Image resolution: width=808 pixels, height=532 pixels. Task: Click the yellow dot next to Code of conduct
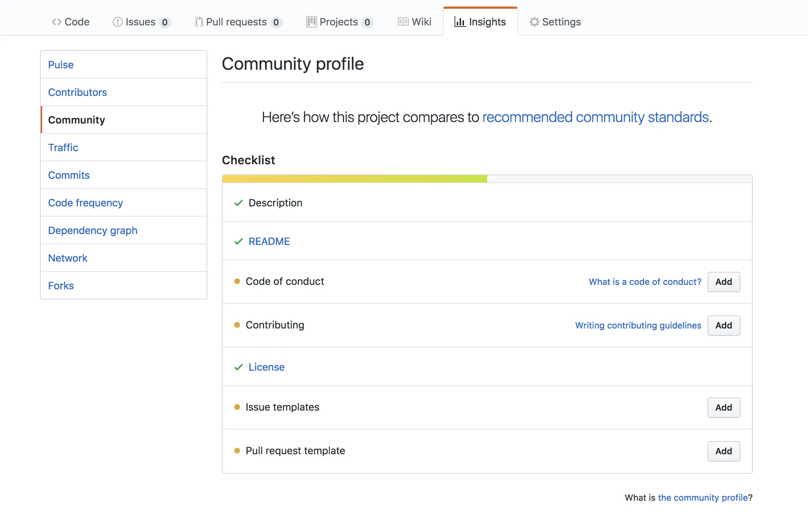click(x=237, y=281)
